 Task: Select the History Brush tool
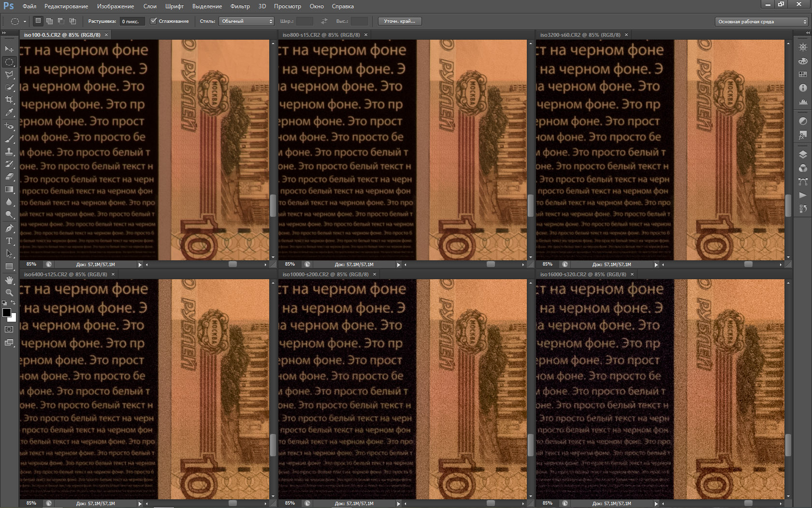[x=9, y=164]
